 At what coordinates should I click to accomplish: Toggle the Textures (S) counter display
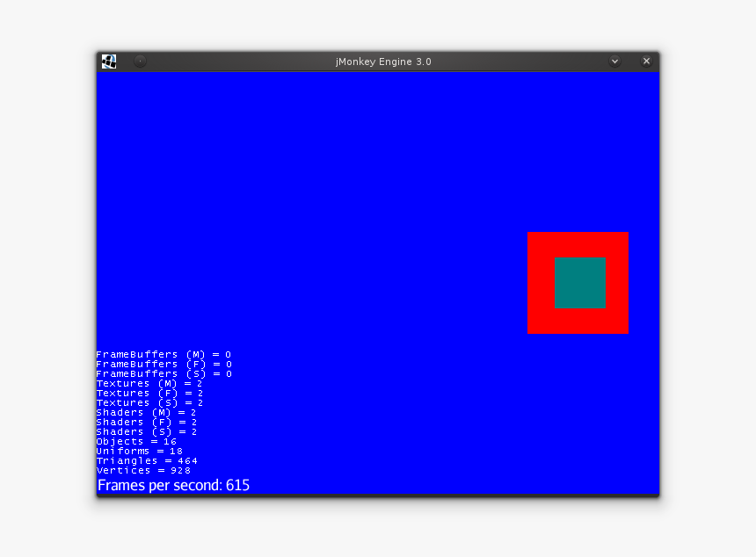[148, 402]
